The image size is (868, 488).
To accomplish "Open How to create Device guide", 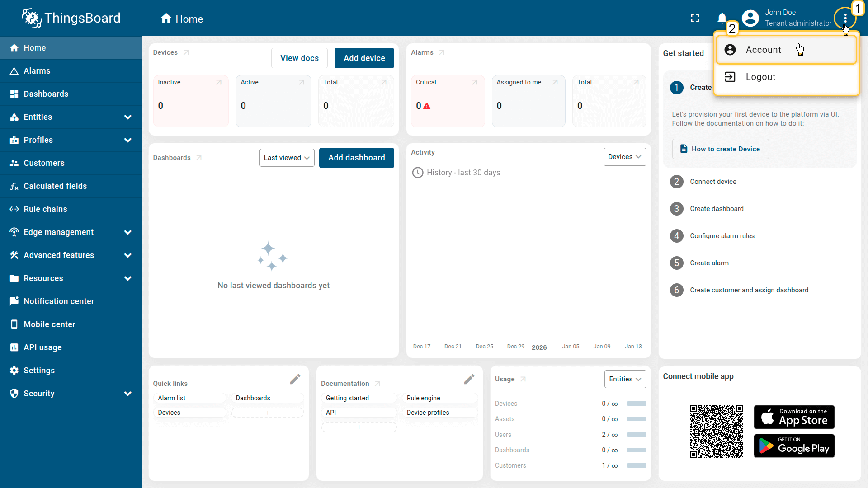I will [720, 149].
